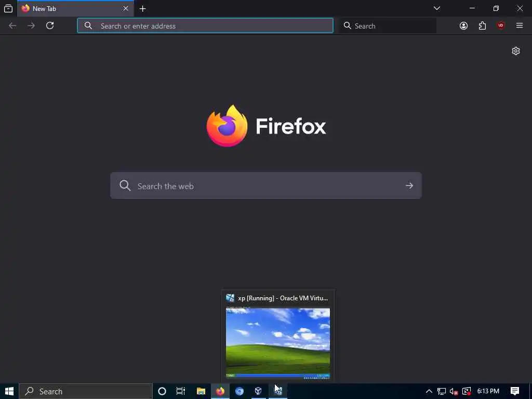Submit search with the arrow button
This screenshot has height=399, width=532.
coord(409,185)
